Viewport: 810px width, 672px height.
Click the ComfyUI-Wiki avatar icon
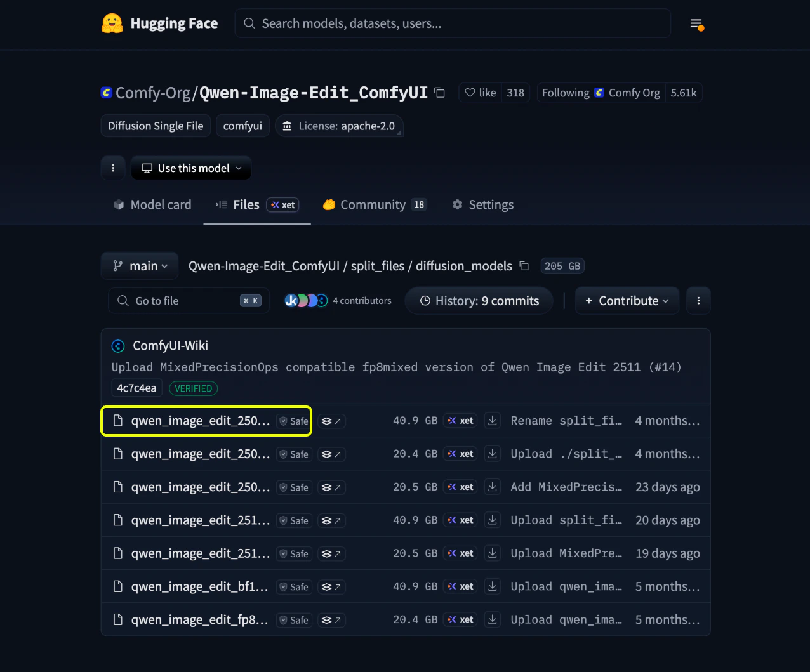click(118, 346)
